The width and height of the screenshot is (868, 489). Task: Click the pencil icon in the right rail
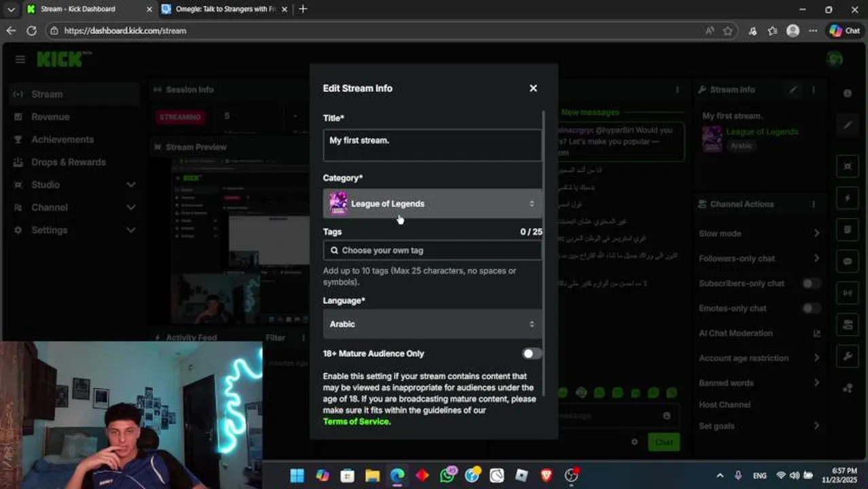[x=848, y=126]
